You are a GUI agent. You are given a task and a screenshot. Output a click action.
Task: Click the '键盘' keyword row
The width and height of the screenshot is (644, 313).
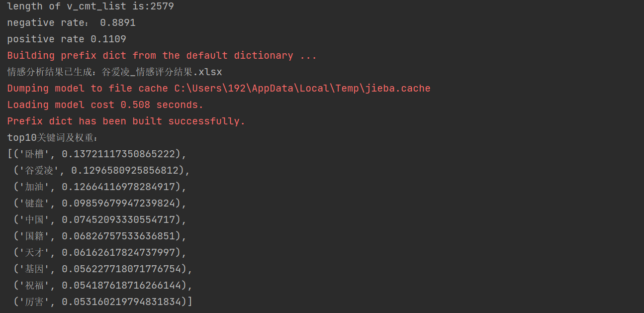click(99, 204)
